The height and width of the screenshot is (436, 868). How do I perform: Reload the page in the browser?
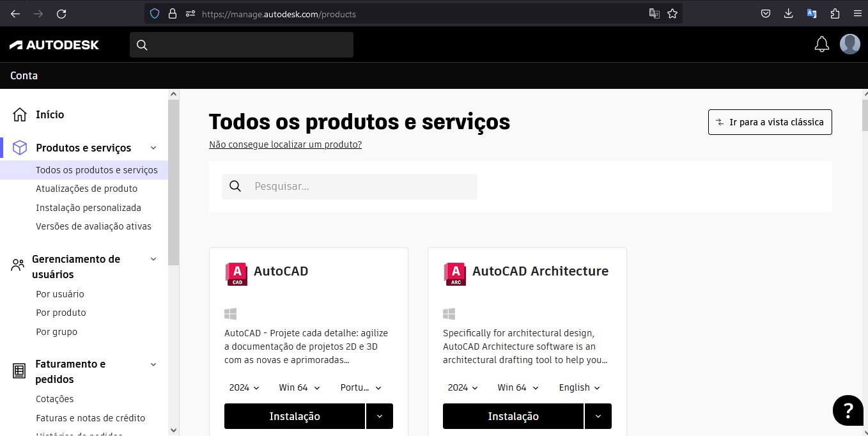click(61, 13)
